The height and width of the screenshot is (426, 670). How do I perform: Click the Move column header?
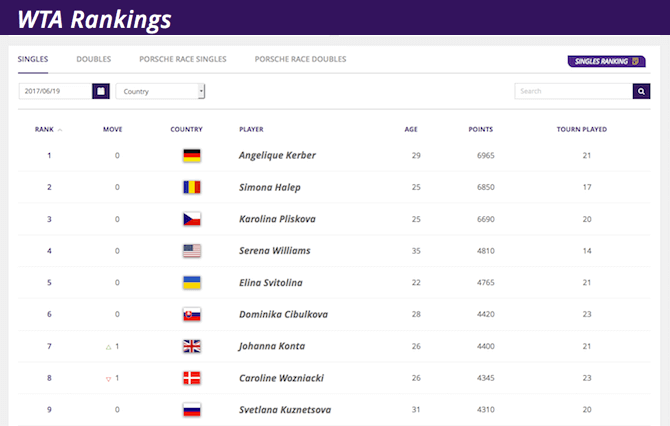[x=112, y=129]
